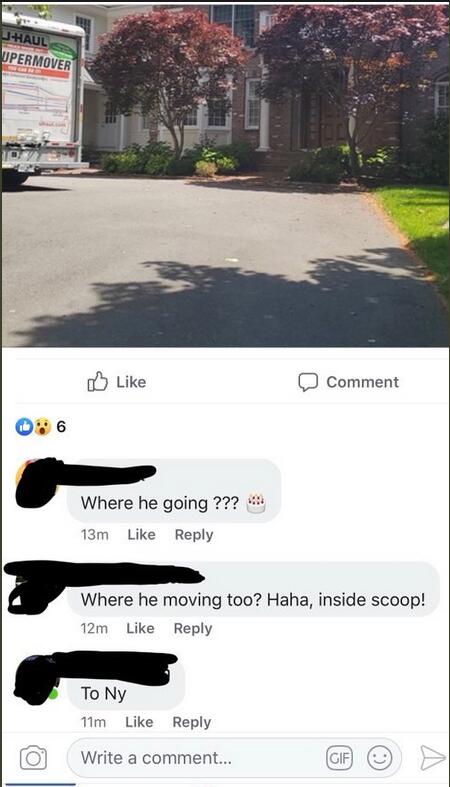Viewport: 450px width, 787px height.
Task: Open the GIF picker in comment box
Action: point(339,757)
